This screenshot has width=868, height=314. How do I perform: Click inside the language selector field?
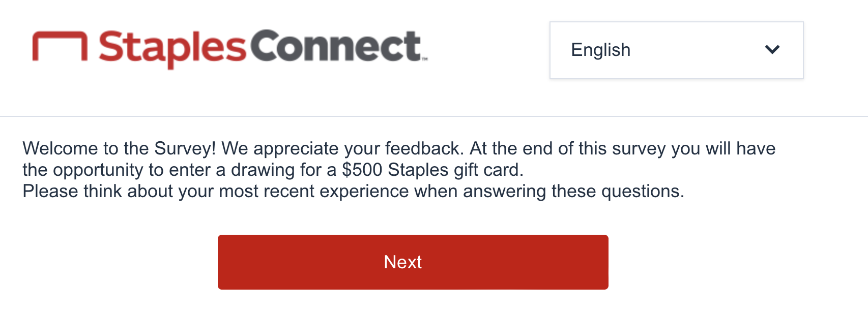click(676, 50)
